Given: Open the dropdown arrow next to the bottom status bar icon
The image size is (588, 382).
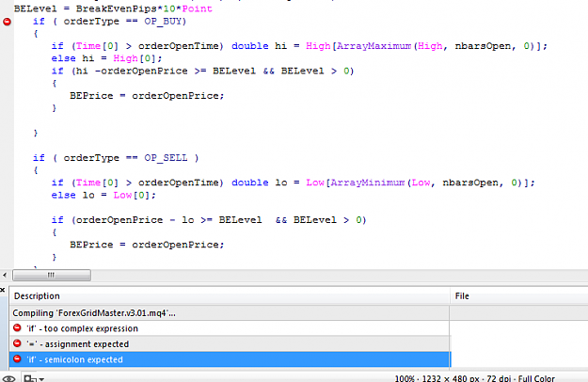Looking at the screenshot, I should pos(41,379).
